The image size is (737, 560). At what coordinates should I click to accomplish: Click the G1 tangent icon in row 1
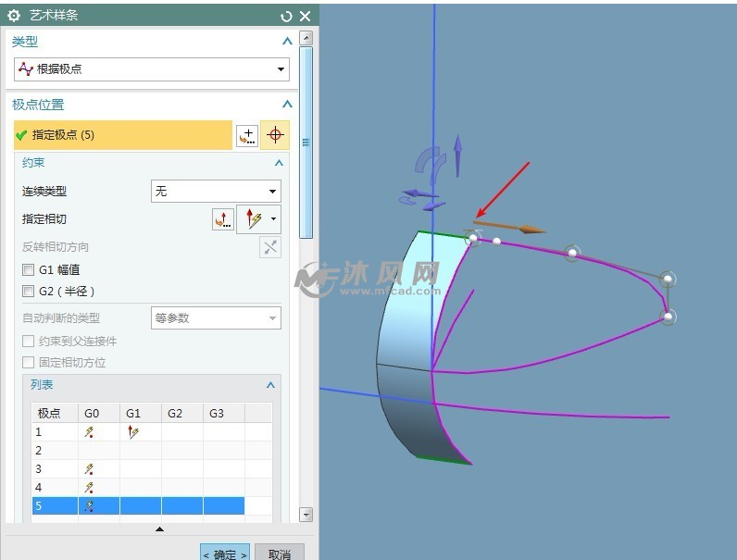tap(133, 432)
